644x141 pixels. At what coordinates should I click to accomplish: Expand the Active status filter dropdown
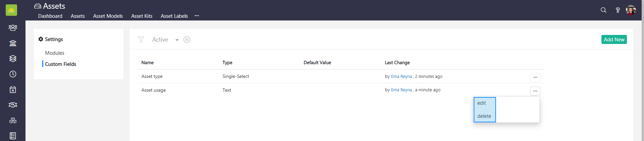point(177,40)
